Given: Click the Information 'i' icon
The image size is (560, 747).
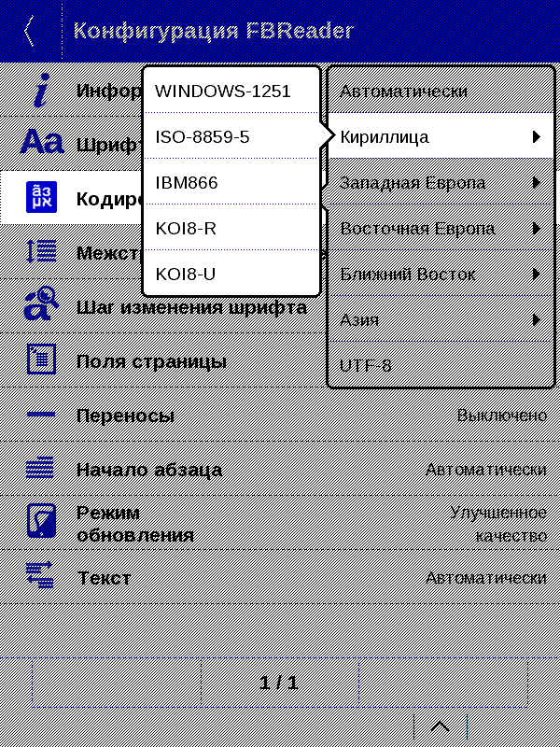Looking at the screenshot, I should [42, 90].
